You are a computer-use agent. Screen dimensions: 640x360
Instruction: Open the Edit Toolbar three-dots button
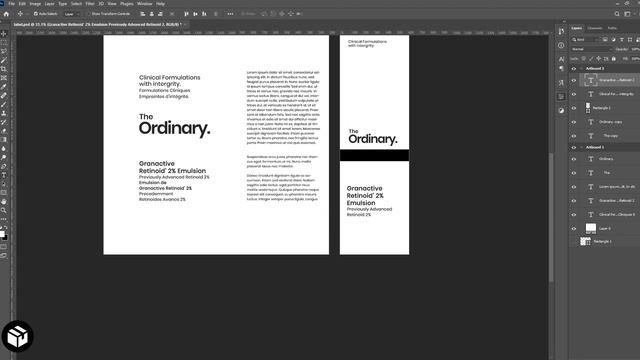(4, 219)
